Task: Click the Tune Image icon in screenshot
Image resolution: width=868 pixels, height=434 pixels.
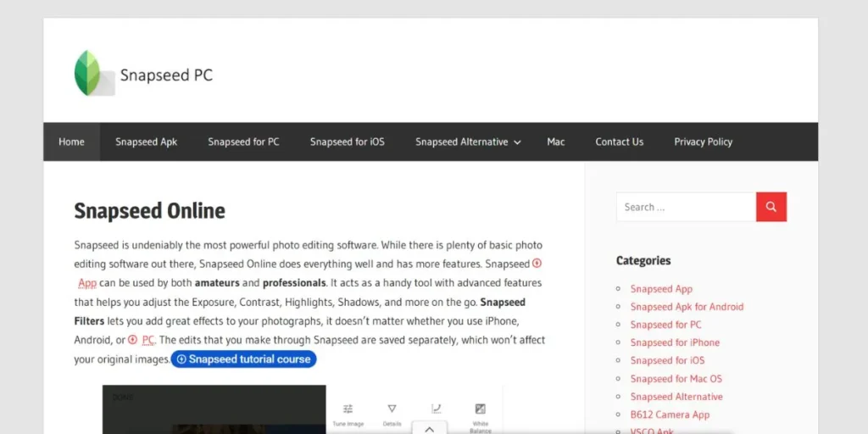Action: tap(348, 409)
